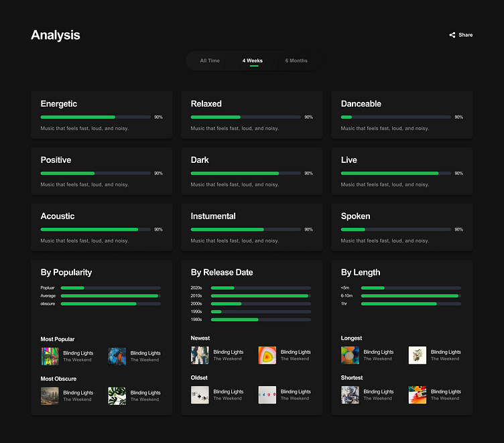Open second album cover under Shortest
The width and height of the screenshot is (504, 443).
(418, 395)
